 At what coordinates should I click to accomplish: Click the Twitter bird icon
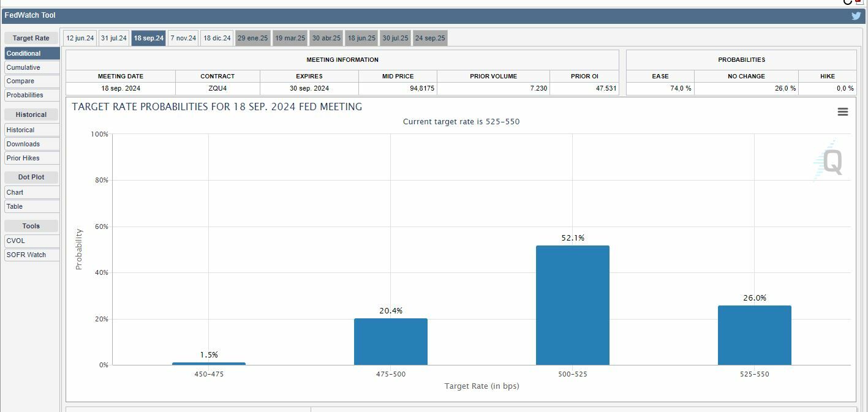pos(856,16)
